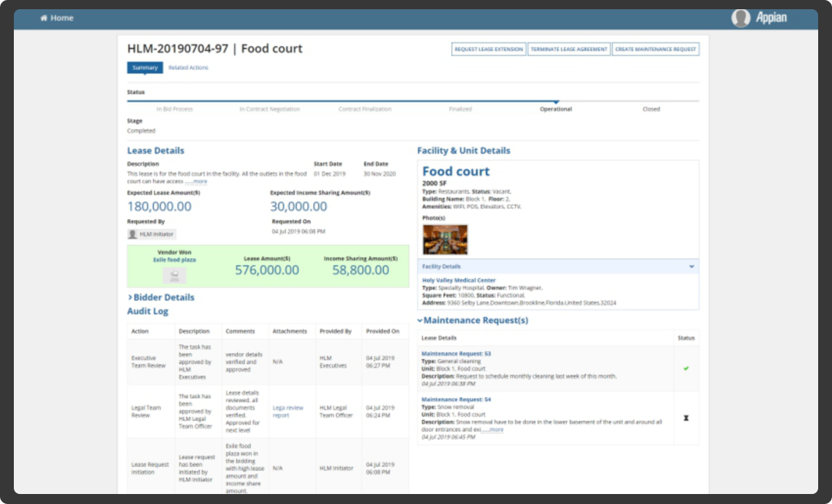Image resolution: width=832 pixels, height=504 pixels.
Task: Open the Appian user avatar menu
Action: point(740,18)
